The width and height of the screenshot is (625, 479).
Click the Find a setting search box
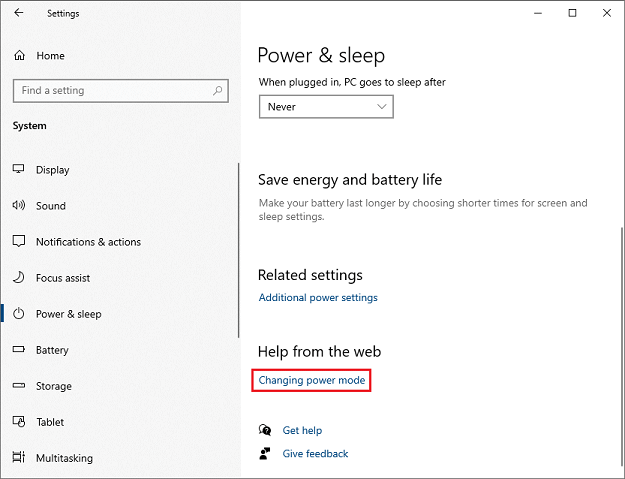(x=110, y=91)
